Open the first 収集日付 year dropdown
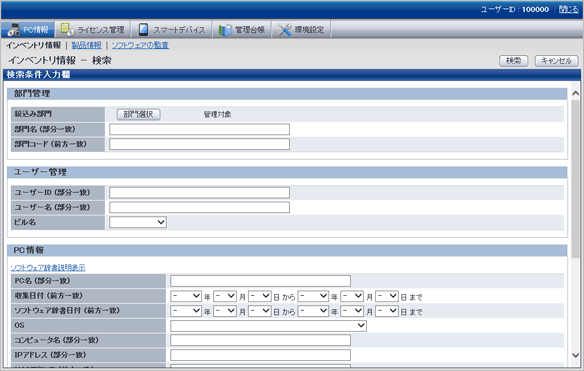The image size is (584, 371). (186, 296)
